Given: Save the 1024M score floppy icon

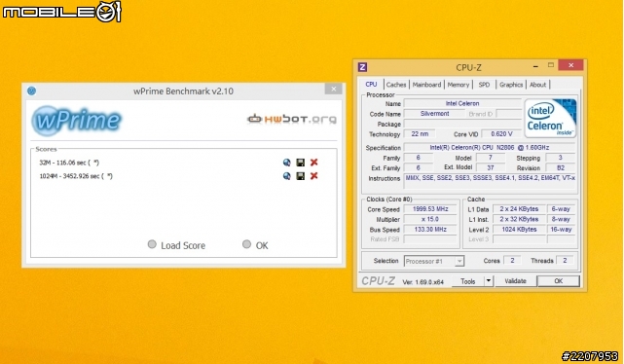Looking at the screenshot, I should (301, 176).
